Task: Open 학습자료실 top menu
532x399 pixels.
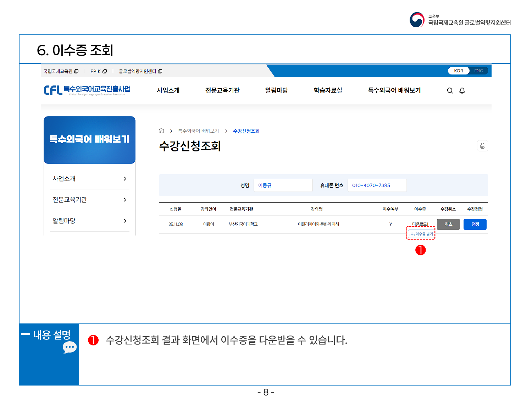Action: [328, 90]
